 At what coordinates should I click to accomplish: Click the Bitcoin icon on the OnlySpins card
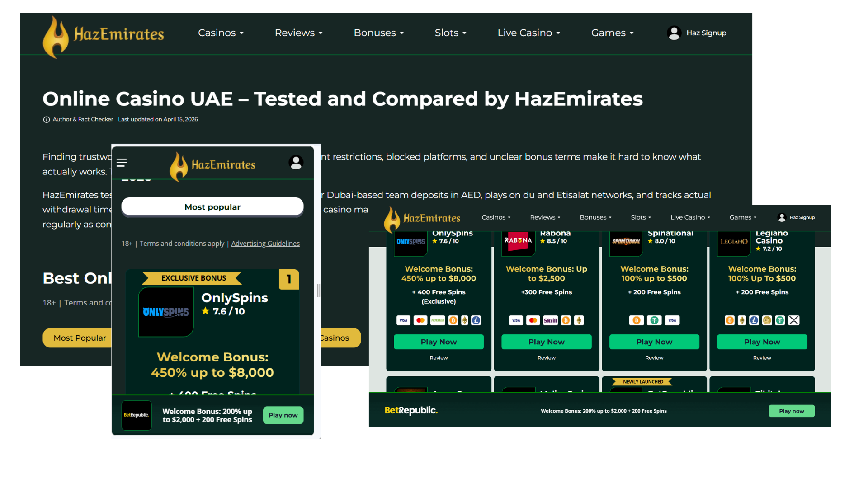pyautogui.click(x=453, y=320)
